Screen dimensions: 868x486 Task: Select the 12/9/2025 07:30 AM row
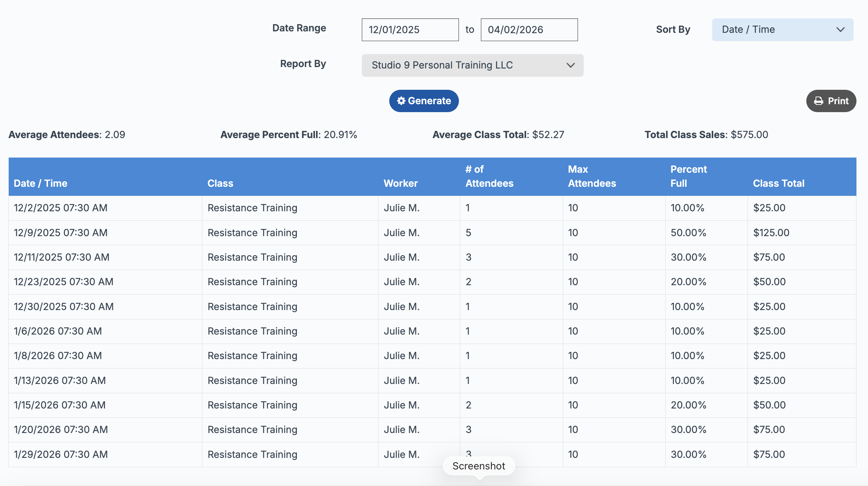pos(61,233)
